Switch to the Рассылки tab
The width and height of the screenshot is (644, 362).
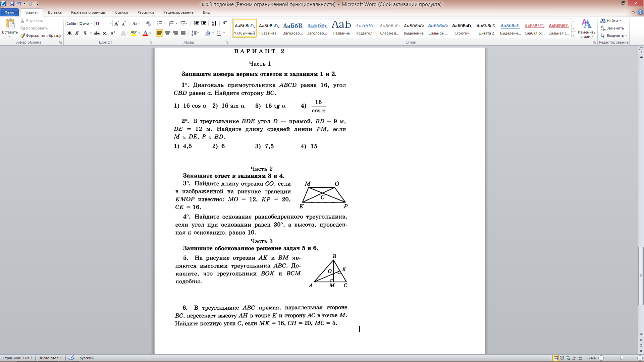pyautogui.click(x=146, y=12)
